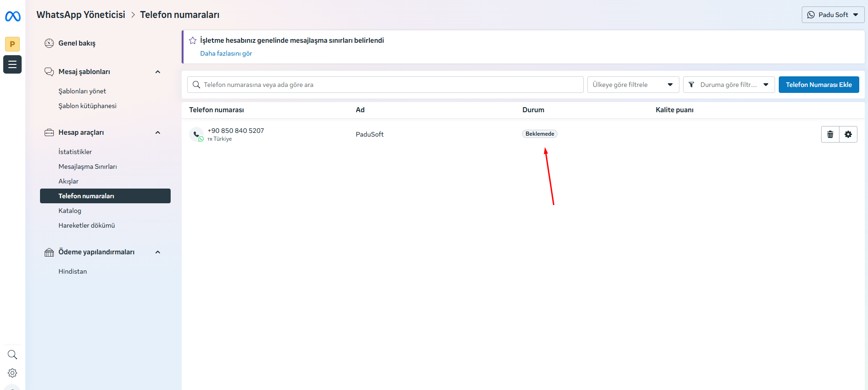This screenshot has width=868, height=390.
Task: Collapse the Ödeme yapılandırmaları section
Action: [158, 252]
